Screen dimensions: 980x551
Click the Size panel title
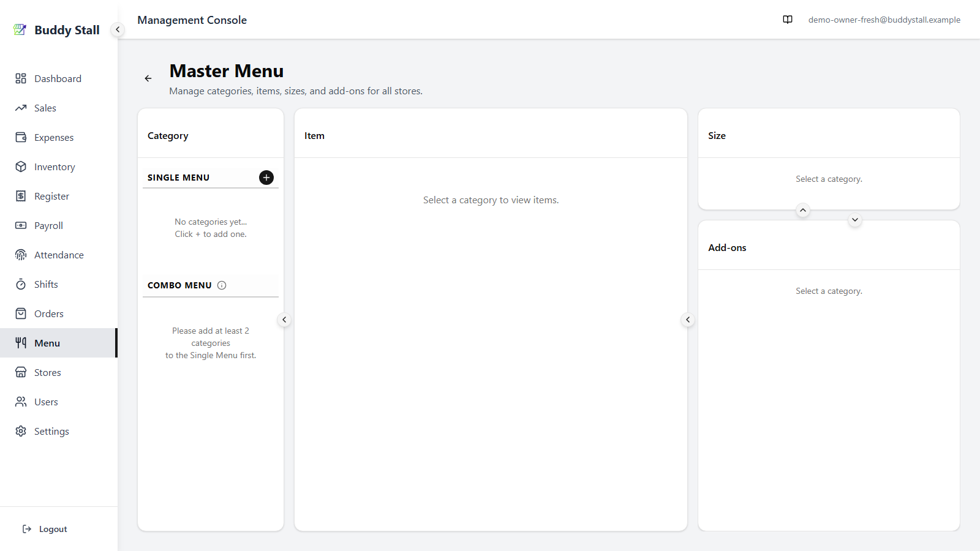coord(717,136)
